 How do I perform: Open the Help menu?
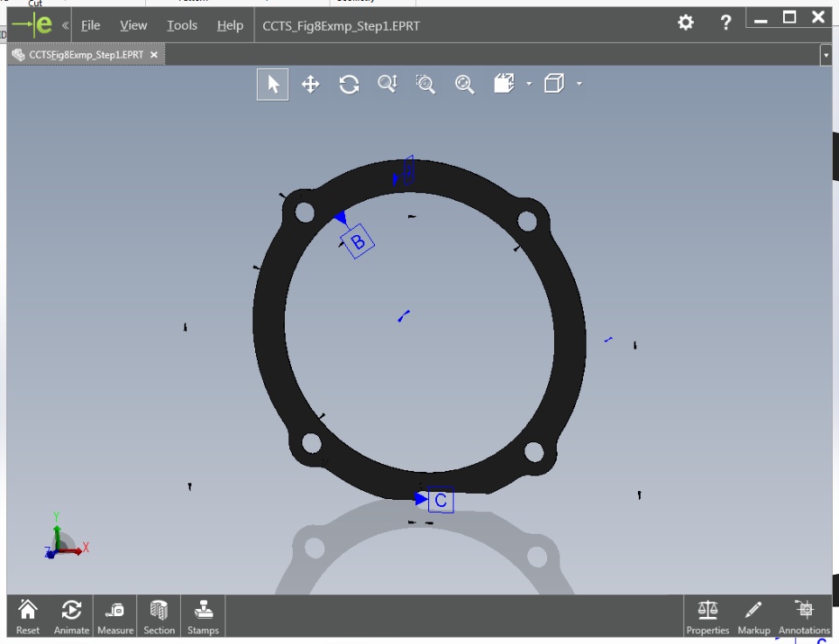tap(230, 25)
